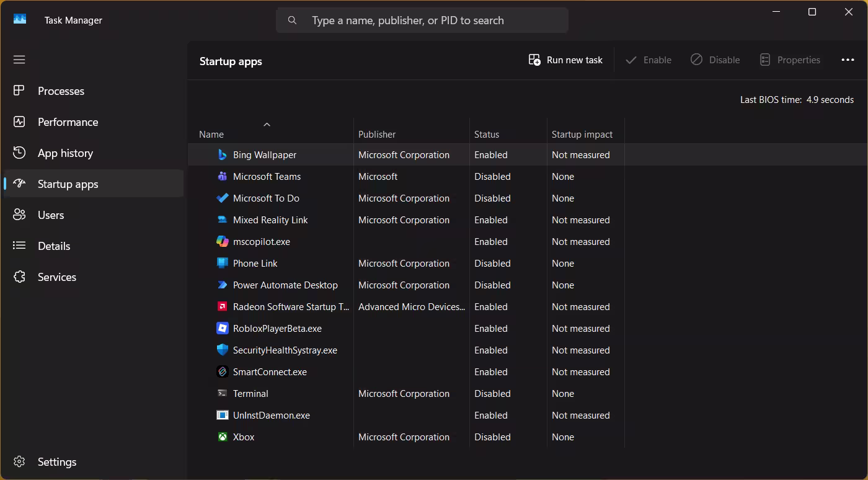The width and height of the screenshot is (868, 480).
Task: Click the Properties toolbar button
Action: [790, 60]
